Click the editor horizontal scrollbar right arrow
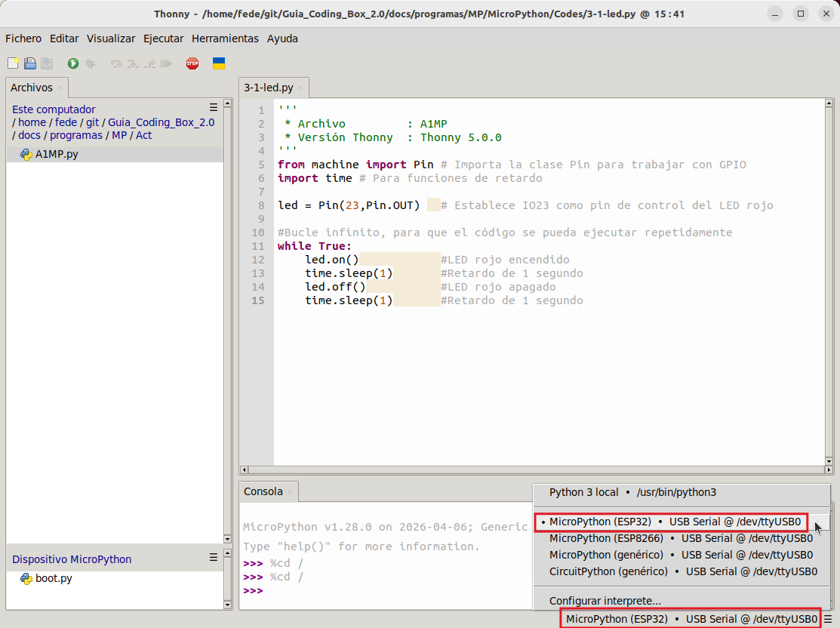 click(829, 470)
